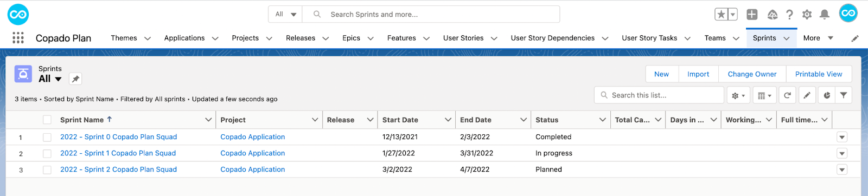Click the In progress status cell
Image resolution: width=868 pixels, height=196 pixels.
click(x=554, y=153)
